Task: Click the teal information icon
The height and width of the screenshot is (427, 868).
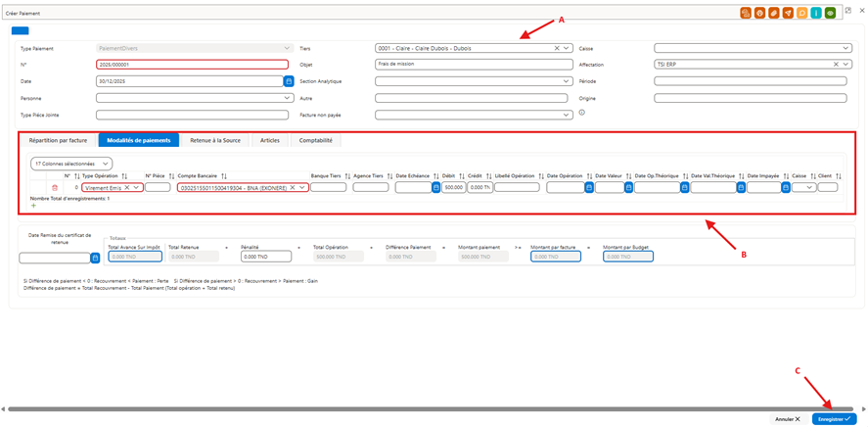Action: (x=816, y=13)
